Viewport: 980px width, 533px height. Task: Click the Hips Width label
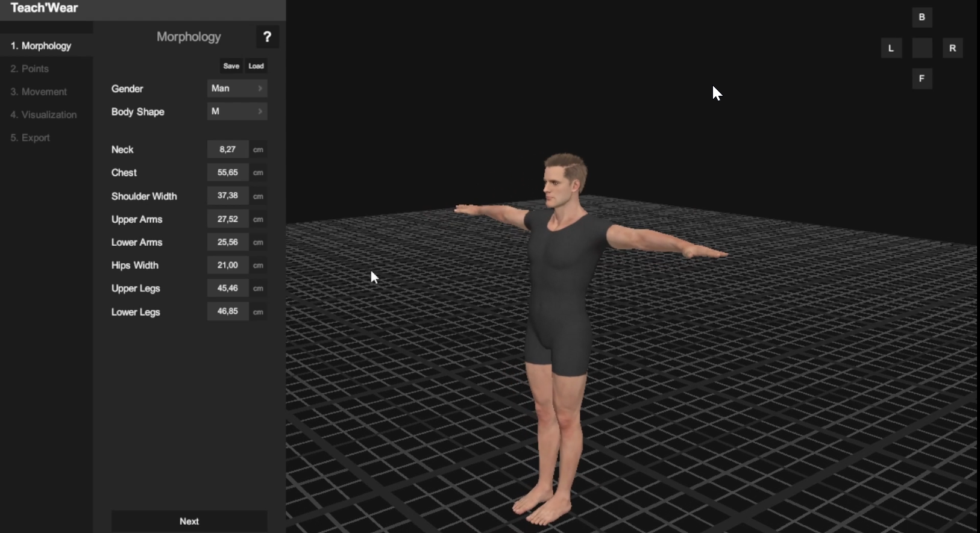(x=135, y=266)
